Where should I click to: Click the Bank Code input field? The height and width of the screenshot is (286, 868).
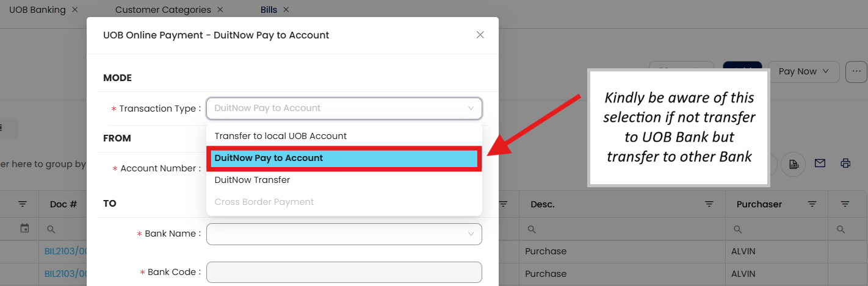(344, 272)
